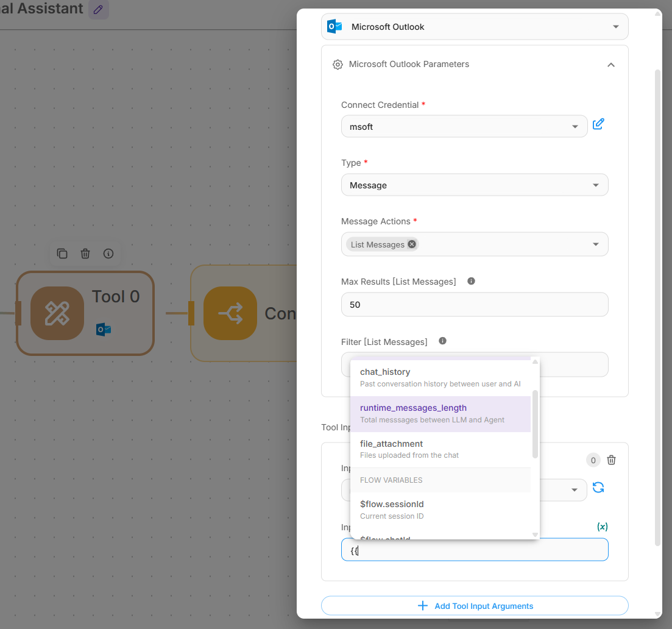
Task: Click Add Tool Input Arguments button
Action: pyautogui.click(x=475, y=606)
